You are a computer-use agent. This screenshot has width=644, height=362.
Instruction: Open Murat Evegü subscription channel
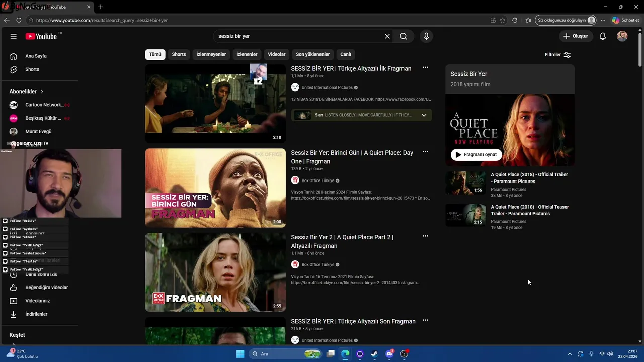click(x=38, y=131)
